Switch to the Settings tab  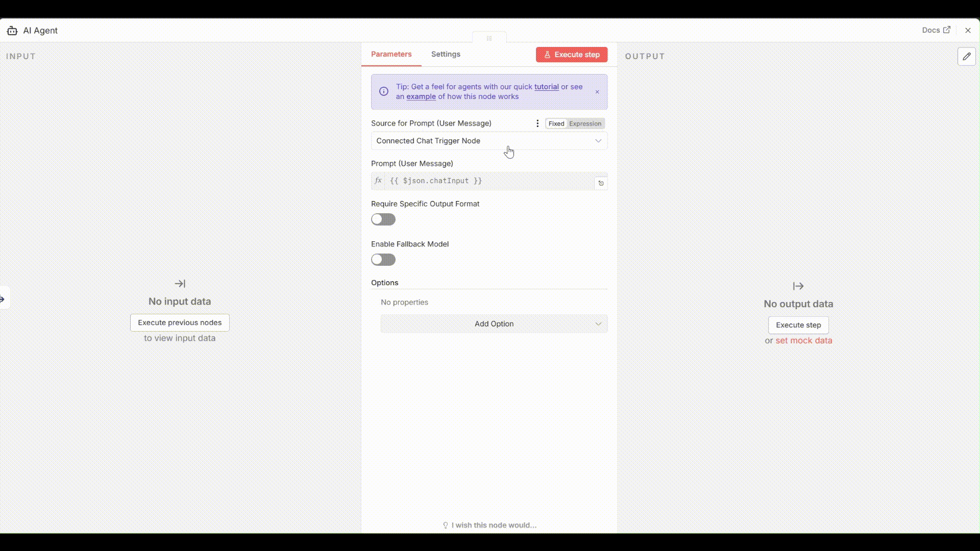[x=446, y=54]
